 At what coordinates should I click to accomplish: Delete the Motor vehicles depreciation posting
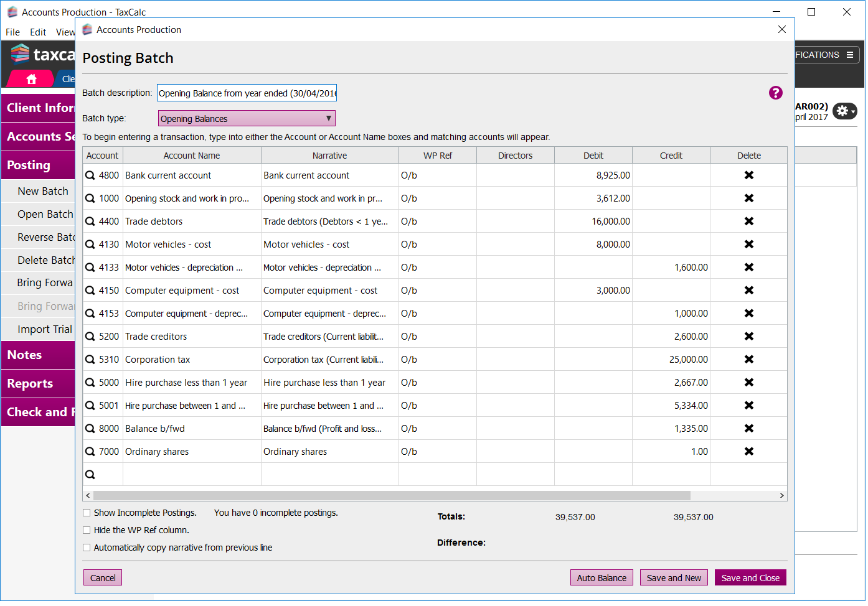coord(749,268)
